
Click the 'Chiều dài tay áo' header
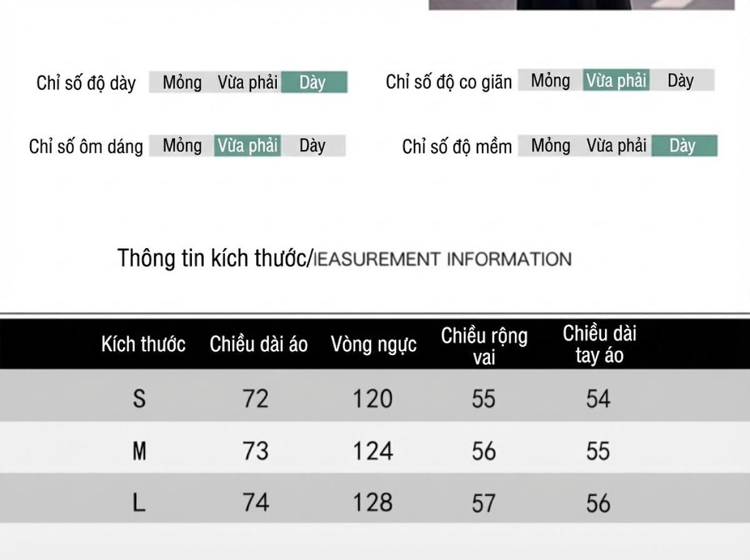tap(599, 344)
